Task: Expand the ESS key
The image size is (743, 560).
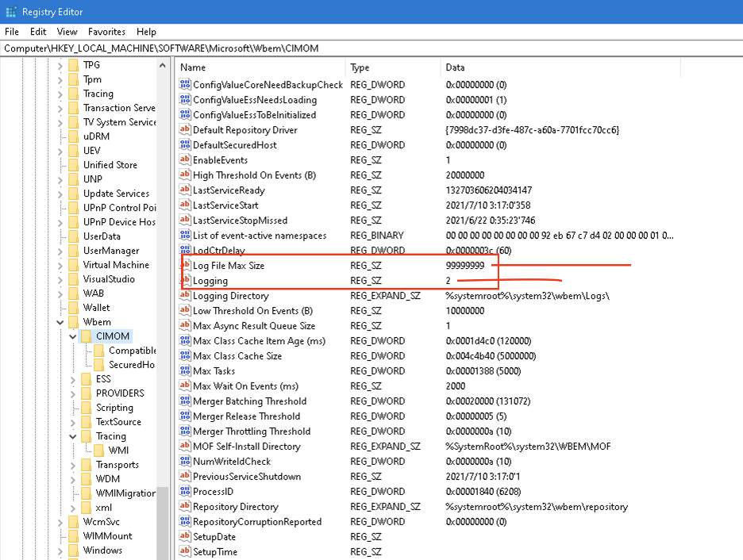Action: click(x=73, y=379)
